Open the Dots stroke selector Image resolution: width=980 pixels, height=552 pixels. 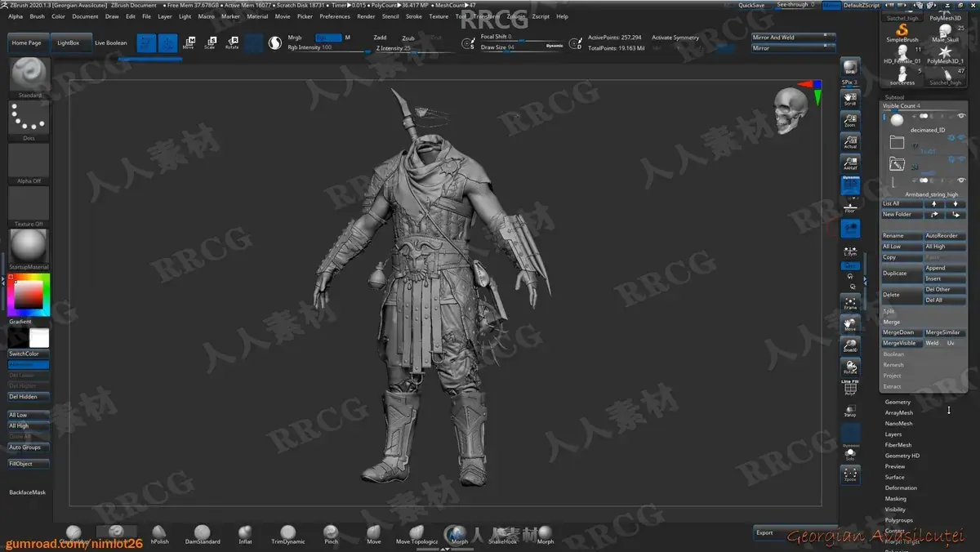[29, 119]
